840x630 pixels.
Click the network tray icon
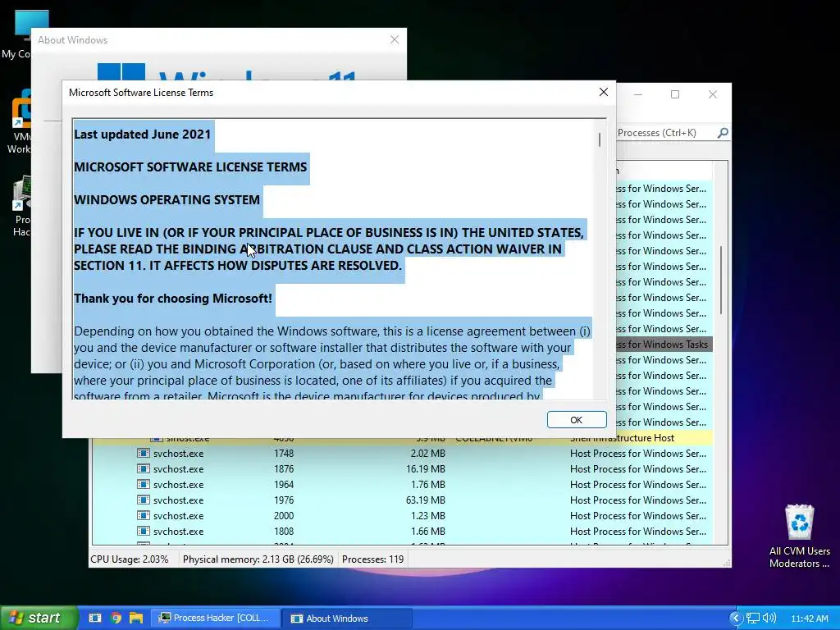click(753, 619)
